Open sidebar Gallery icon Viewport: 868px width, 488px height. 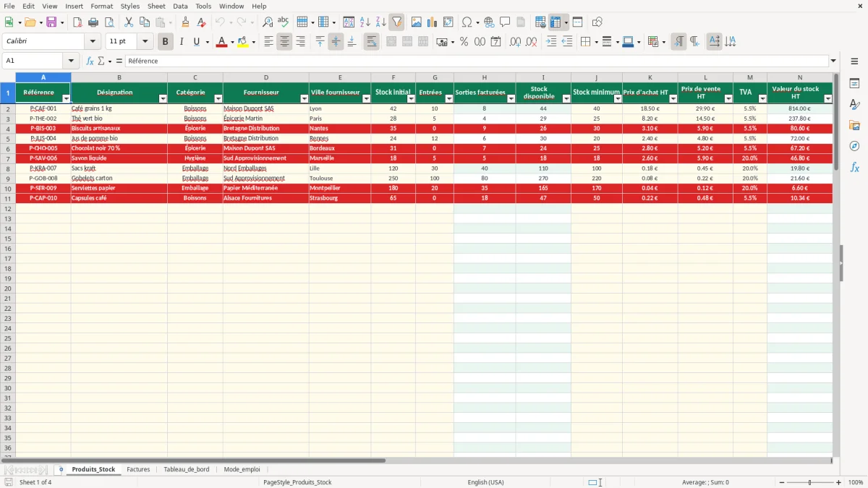[x=854, y=125]
